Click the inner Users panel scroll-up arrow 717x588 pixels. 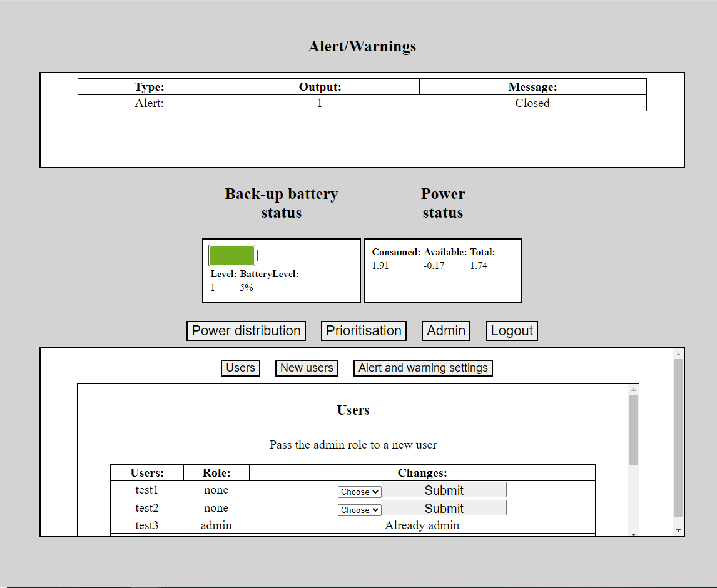(x=633, y=389)
